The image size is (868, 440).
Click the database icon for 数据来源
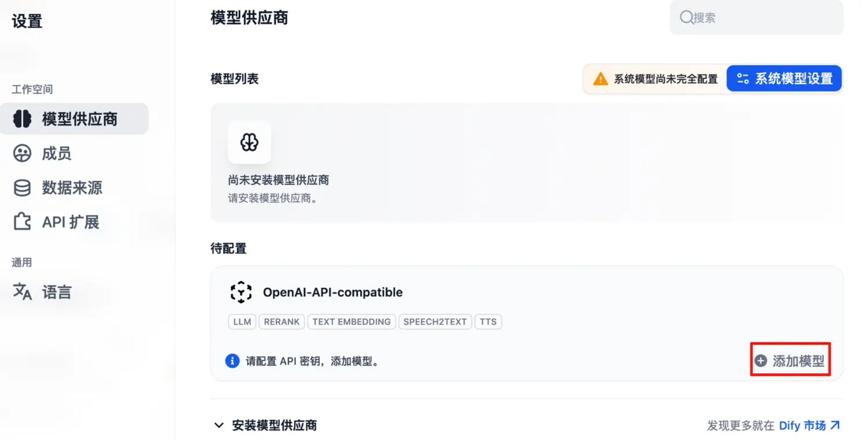pyautogui.click(x=22, y=188)
